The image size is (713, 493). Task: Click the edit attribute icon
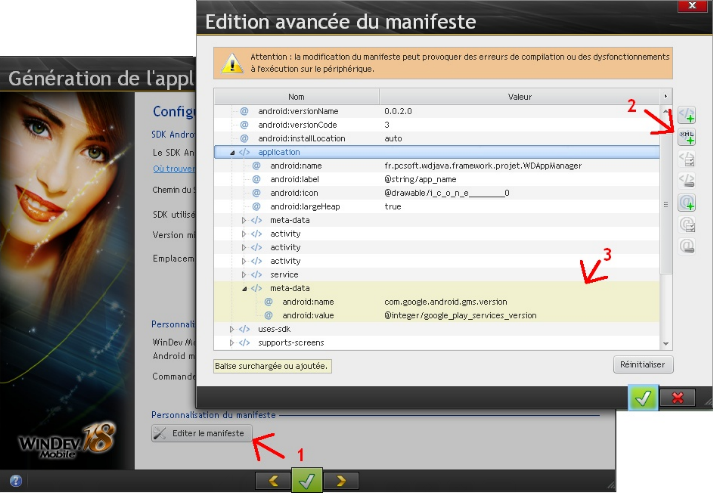687,224
